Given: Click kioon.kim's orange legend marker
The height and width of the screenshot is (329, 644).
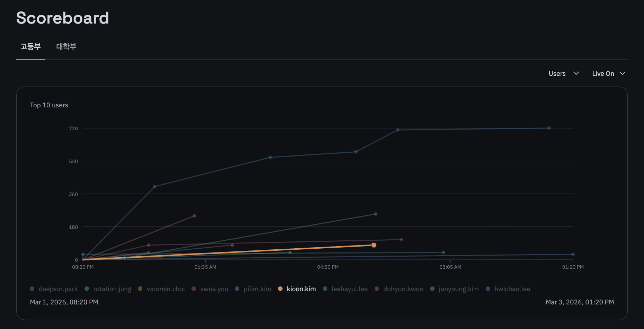Looking at the screenshot, I should click(280, 288).
